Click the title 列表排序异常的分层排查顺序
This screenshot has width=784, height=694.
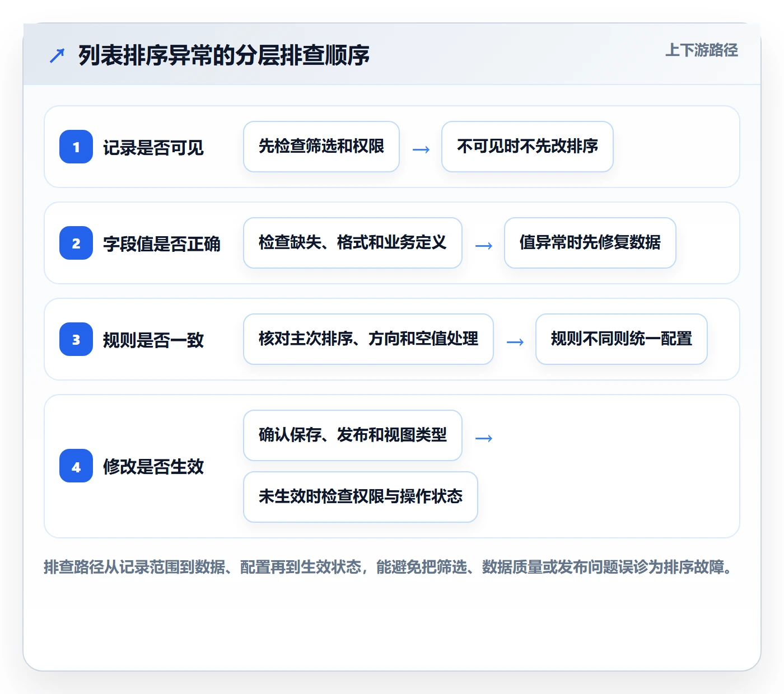coord(224,55)
